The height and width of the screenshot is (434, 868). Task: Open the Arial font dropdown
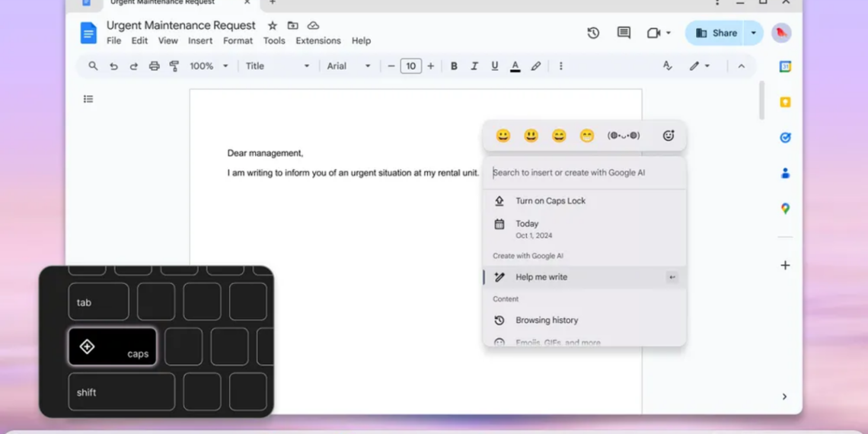point(349,66)
